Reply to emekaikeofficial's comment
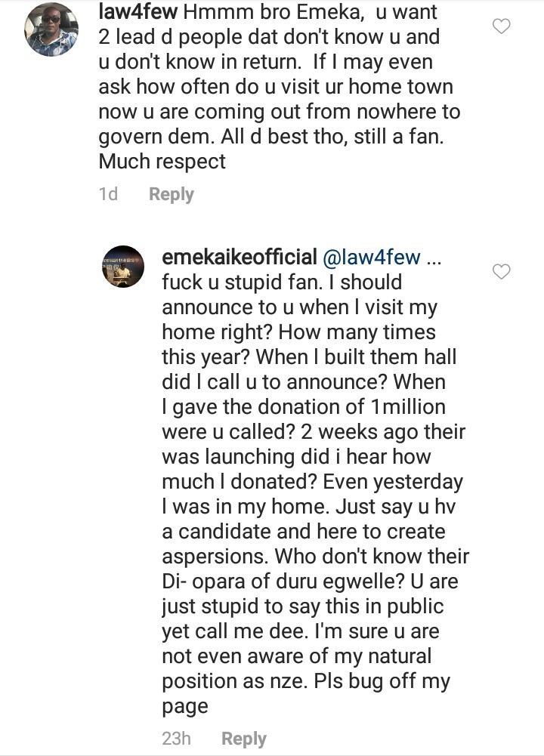This screenshot has width=544, height=756. (243, 739)
